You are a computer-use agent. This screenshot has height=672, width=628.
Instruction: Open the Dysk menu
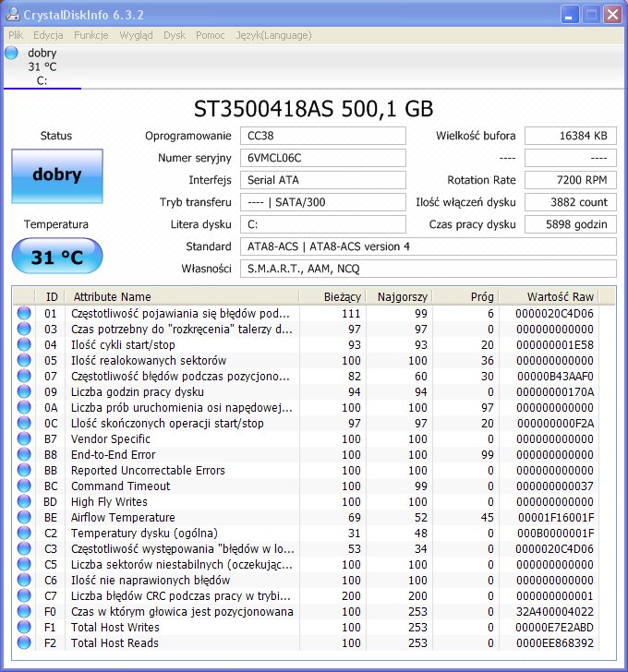tap(175, 35)
